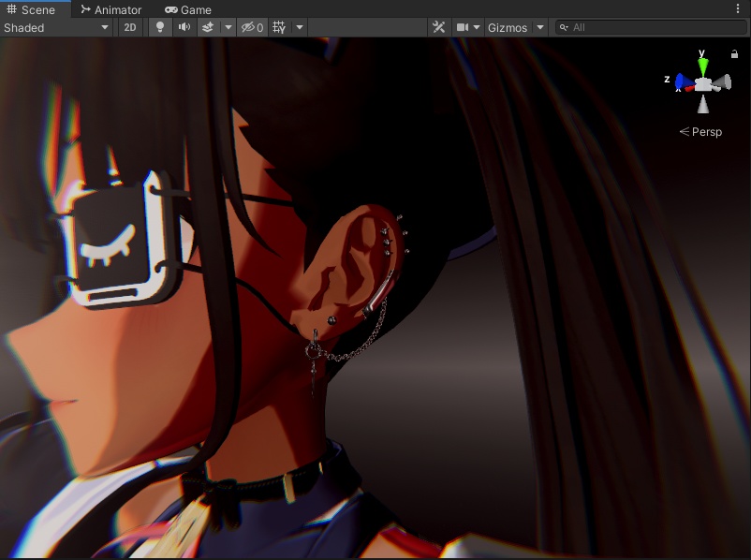The height and width of the screenshot is (560, 751).
Task: Open the Scene view kebab menu
Action: click(739, 7)
